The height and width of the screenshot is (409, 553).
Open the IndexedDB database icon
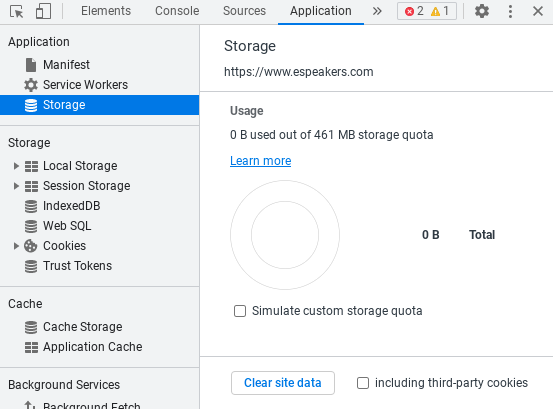[31, 206]
